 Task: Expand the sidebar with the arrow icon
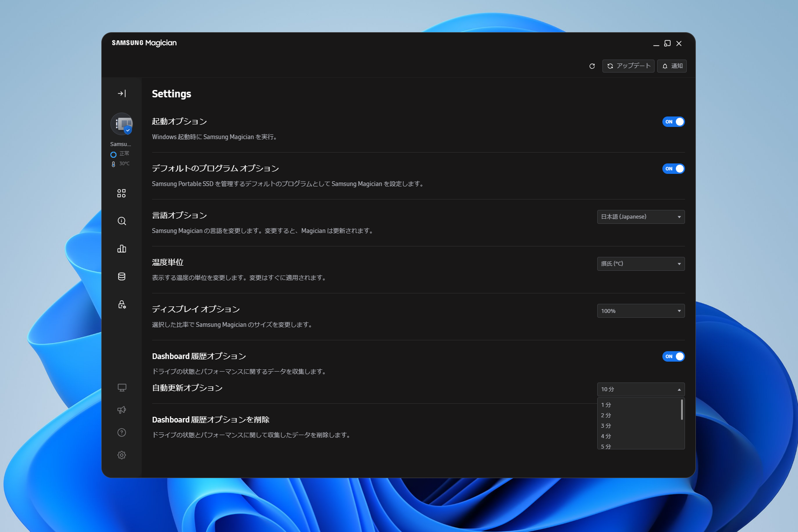pyautogui.click(x=122, y=93)
